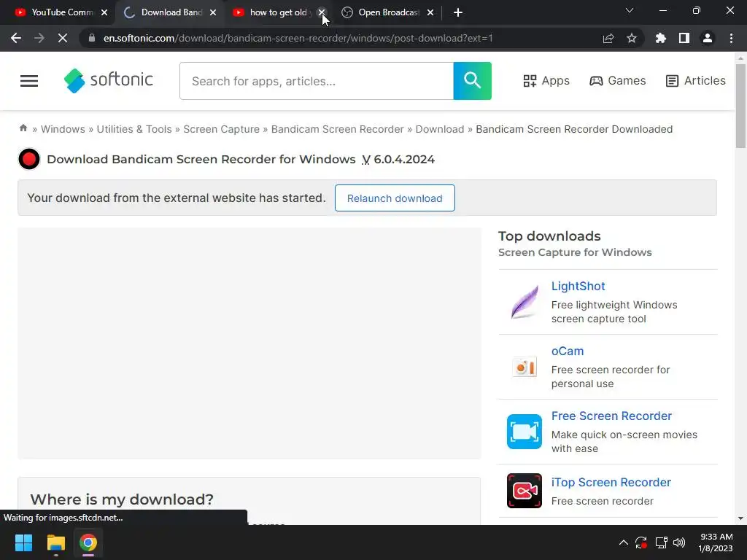Focus the Search for apps, articles field
The width and height of the screenshot is (747, 560).
coord(317,81)
